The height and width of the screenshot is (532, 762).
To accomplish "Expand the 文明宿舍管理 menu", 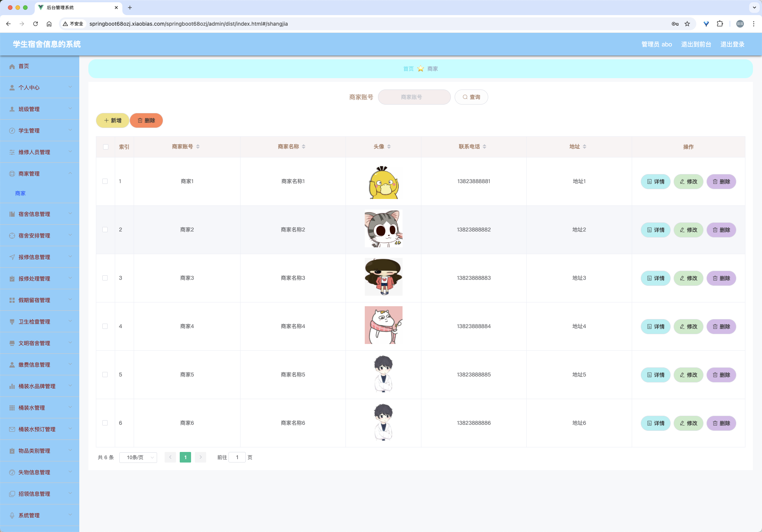I will click(40, 343).
